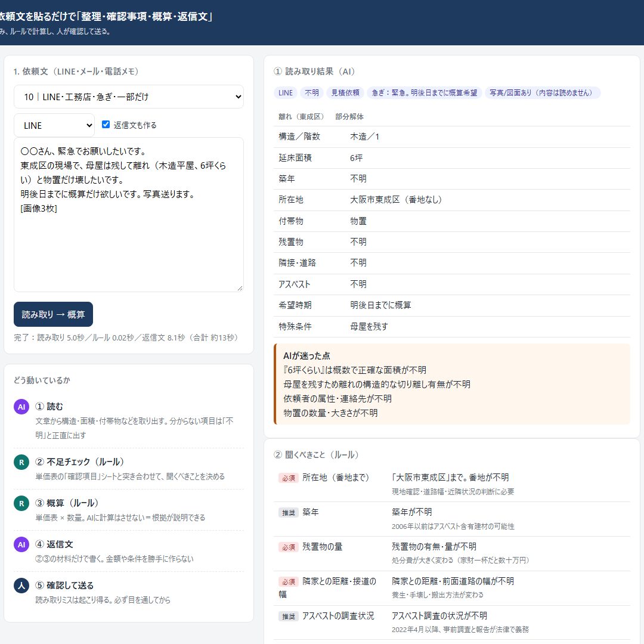Click the purple AI badge beside ① 読む
Image resolution: width=644 pixels, height=644 pixels.
coord(21,407)
